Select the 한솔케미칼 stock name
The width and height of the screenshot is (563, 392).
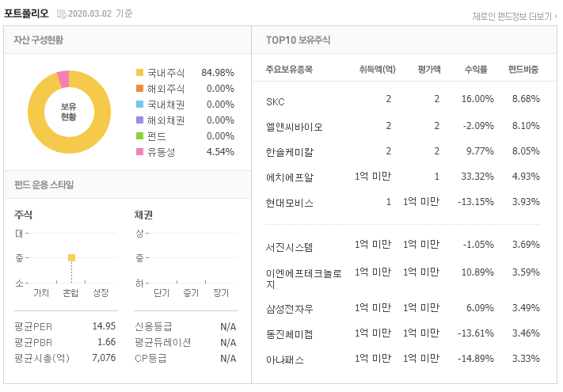pos(289,153)
